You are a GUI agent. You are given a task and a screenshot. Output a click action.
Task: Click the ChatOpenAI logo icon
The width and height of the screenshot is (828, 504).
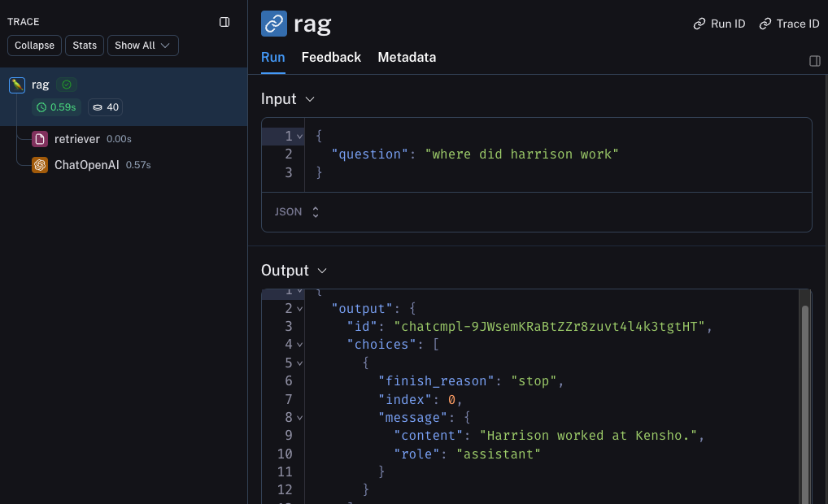39,165
